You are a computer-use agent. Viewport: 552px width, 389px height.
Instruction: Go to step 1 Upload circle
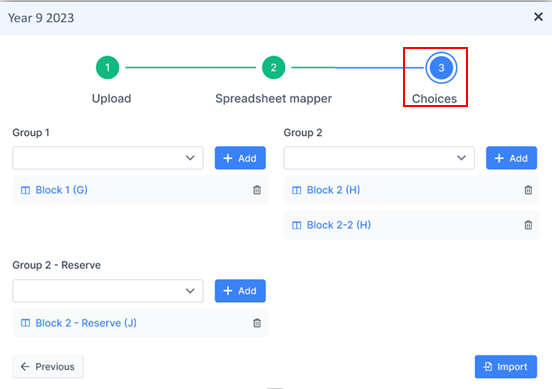coord(107,67)
